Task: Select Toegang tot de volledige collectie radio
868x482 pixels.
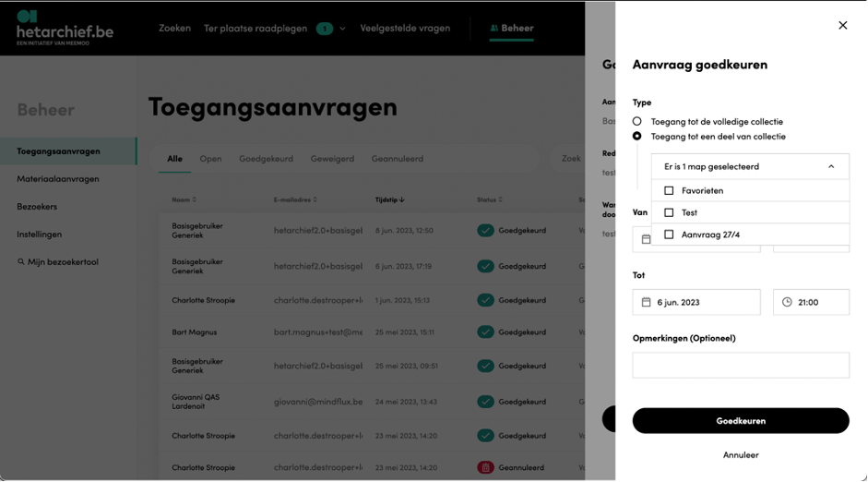Action: click(x=637, y=121)
